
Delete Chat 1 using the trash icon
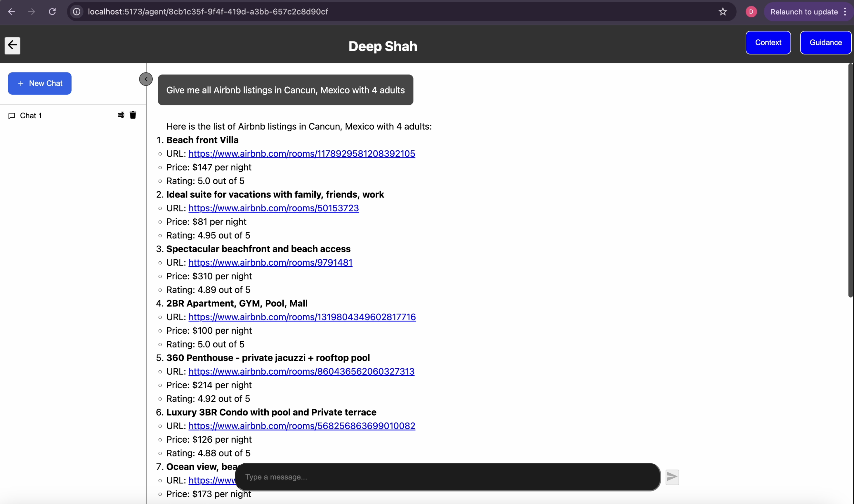pos(133,115)
